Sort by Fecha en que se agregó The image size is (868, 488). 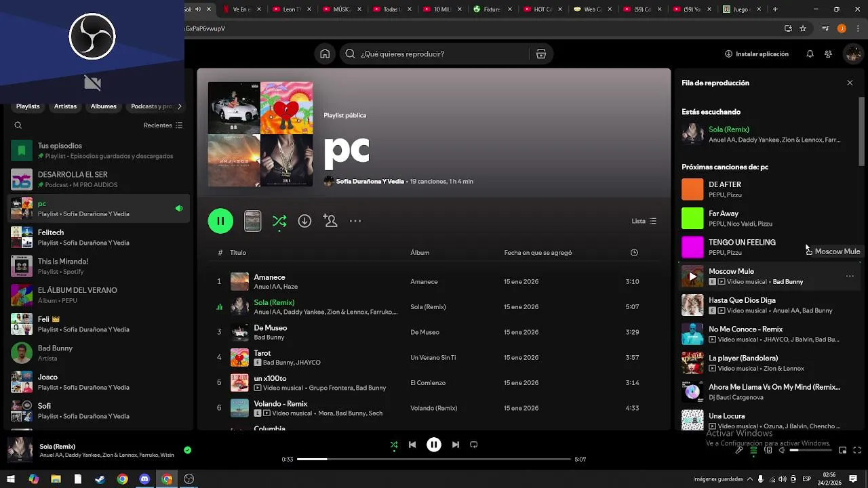tap(538, 253)
